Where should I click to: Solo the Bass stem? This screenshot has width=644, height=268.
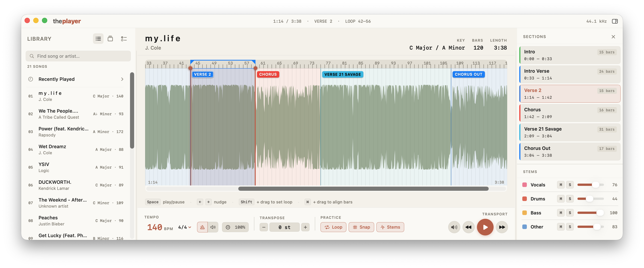click(570, 213)
